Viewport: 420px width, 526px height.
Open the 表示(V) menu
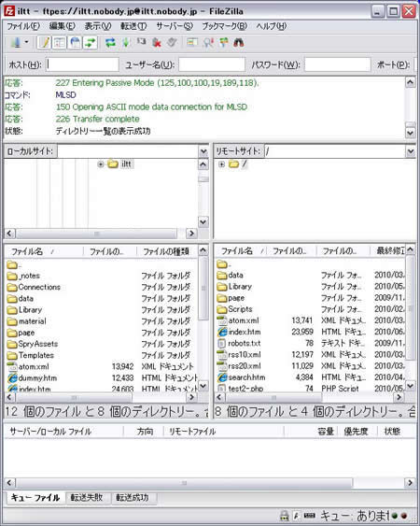click(98, 26)
